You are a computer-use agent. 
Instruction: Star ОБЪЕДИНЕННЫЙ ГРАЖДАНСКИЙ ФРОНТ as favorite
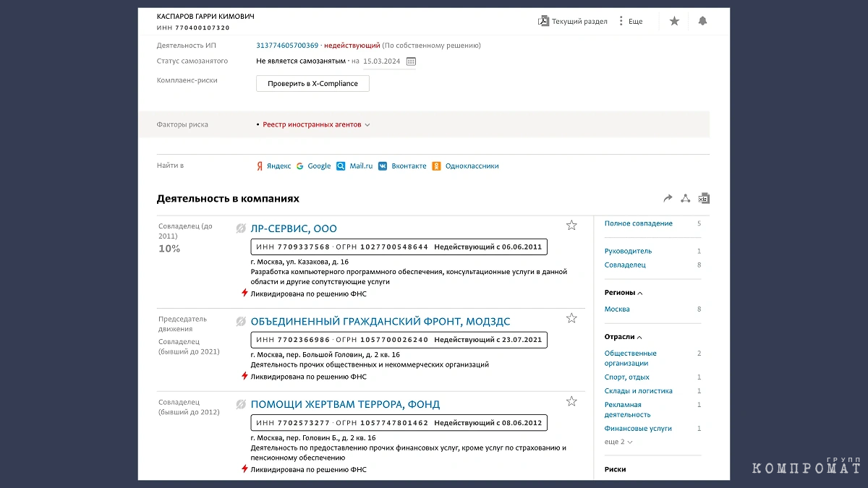coord(571,318)
